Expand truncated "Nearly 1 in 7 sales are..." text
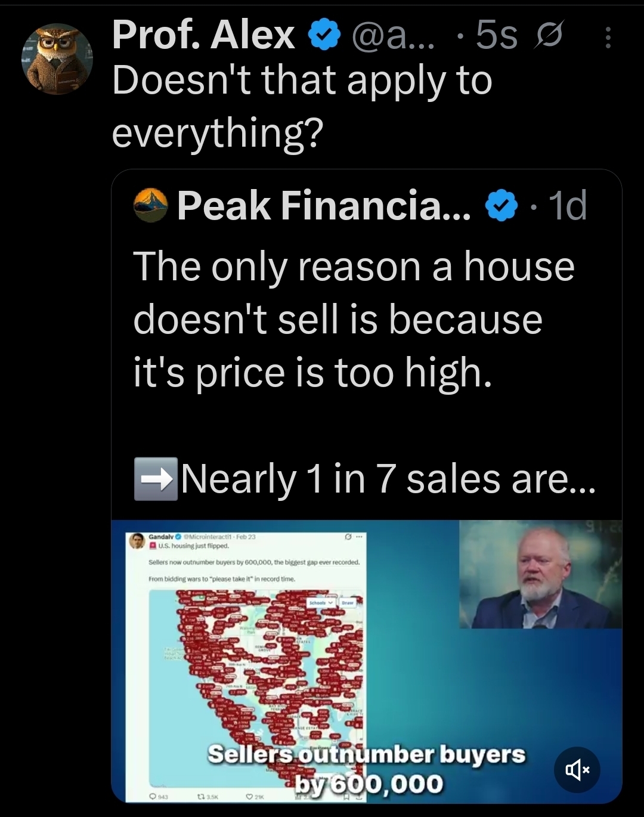 click(x=388, y=479)
